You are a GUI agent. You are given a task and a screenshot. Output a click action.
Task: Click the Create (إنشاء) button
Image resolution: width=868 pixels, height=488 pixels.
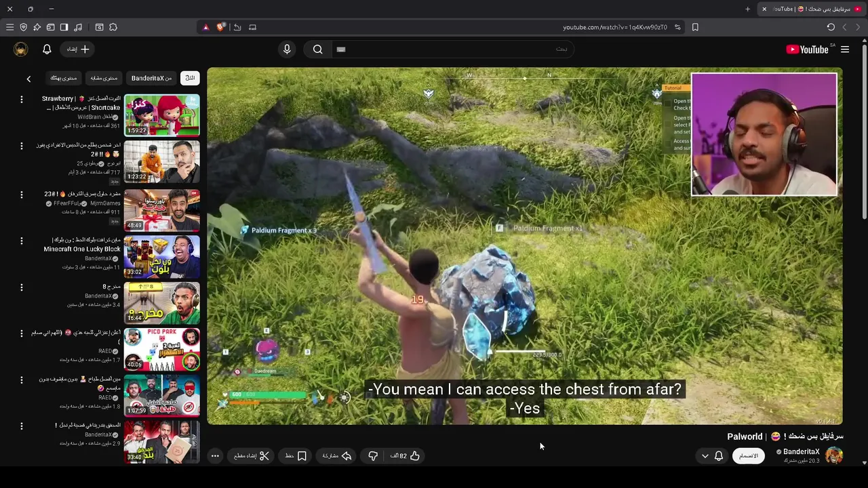pos(78,49)
